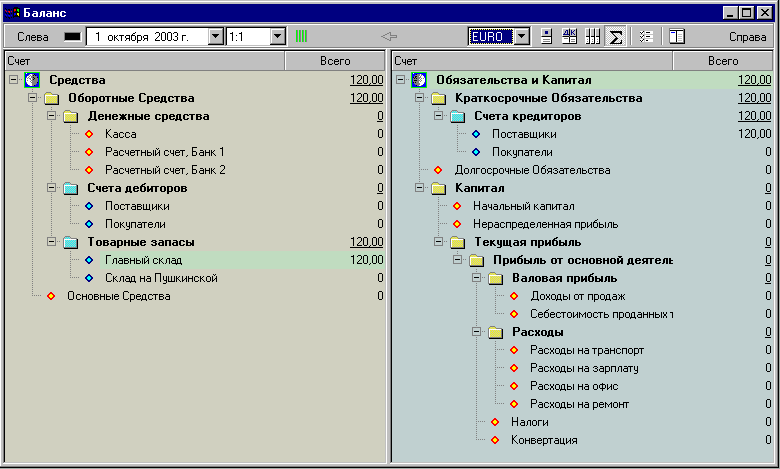Collapse the Краткосрочные Обязательства node
780x469 pixels.
(x=419, y=97)
